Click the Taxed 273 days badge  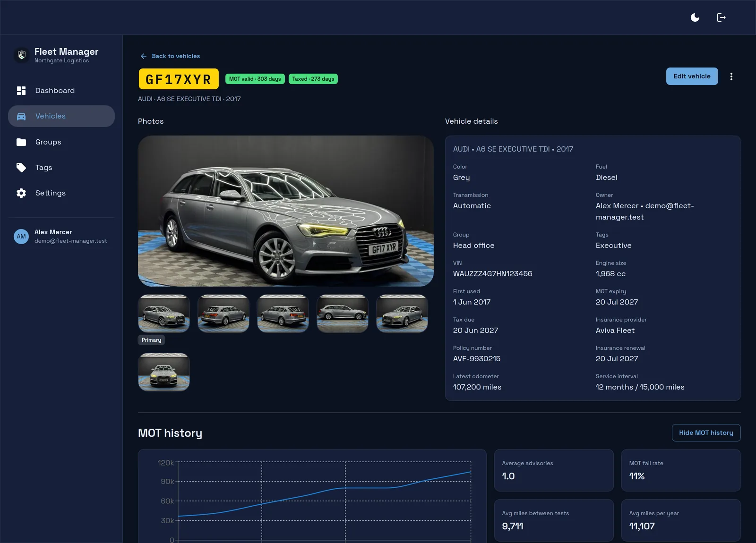point(313,79)
